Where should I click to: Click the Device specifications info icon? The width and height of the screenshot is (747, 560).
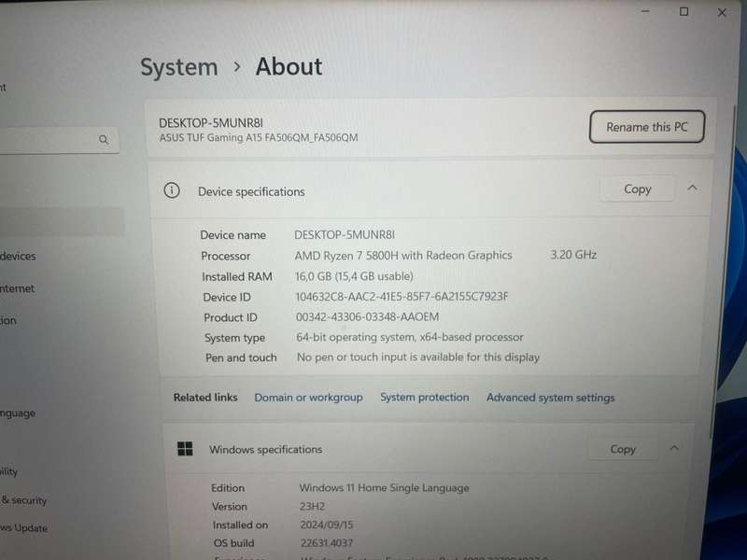pyautogui.click(x=172, y=190)
